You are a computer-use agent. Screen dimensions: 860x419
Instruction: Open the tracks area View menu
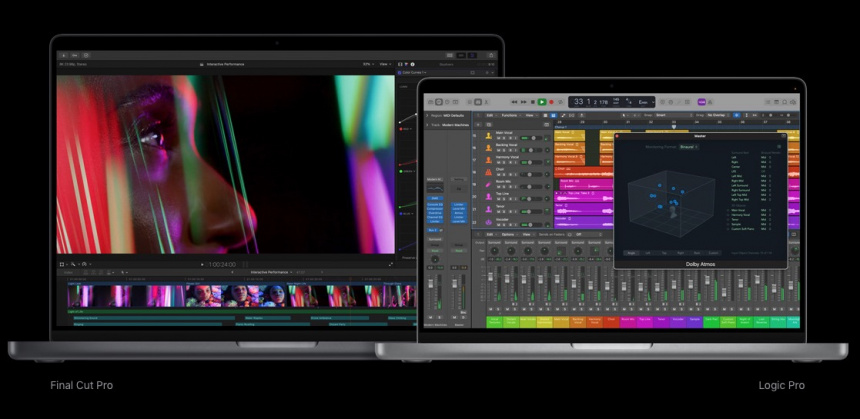531,116
